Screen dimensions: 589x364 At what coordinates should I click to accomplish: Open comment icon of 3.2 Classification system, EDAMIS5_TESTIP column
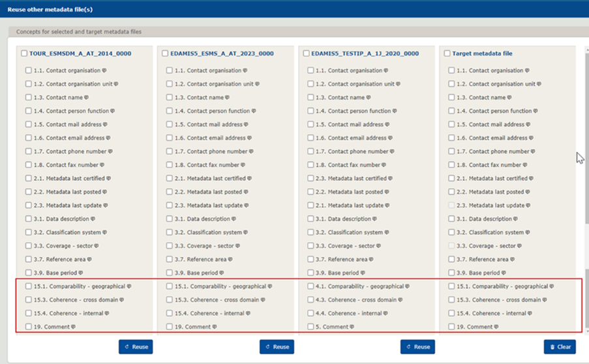click(387, 232)
